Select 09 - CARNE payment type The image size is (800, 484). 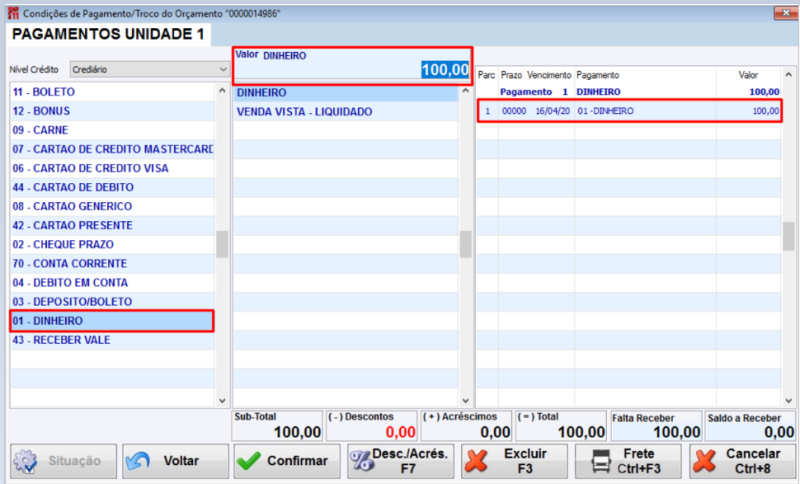pos(112,130)
